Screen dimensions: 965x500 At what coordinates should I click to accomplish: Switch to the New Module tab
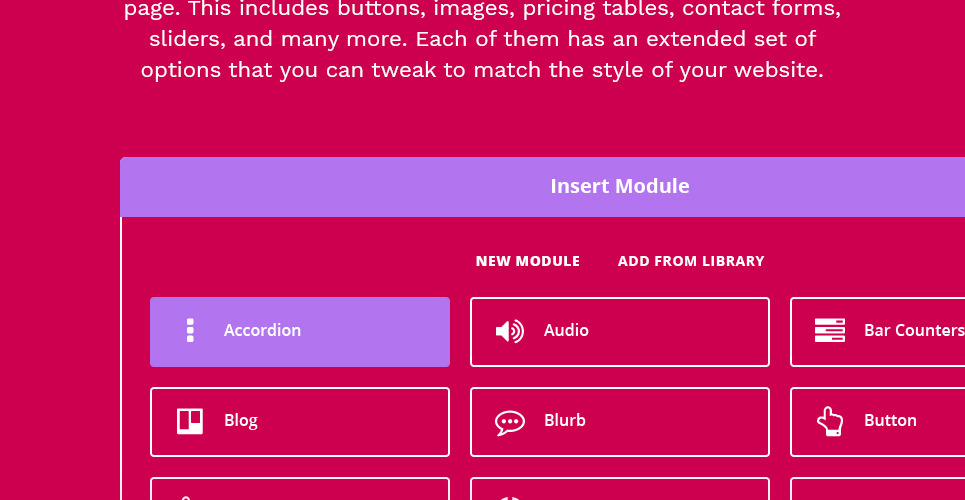pos(527,261)
